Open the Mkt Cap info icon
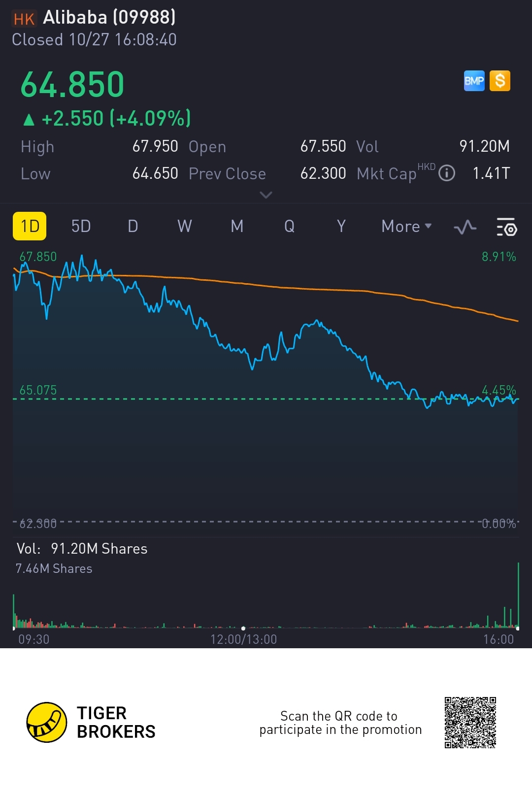 [447, 173]
